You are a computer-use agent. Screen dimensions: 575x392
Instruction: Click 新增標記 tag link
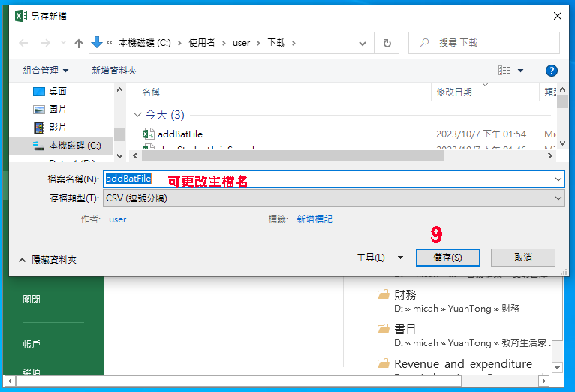315,219
